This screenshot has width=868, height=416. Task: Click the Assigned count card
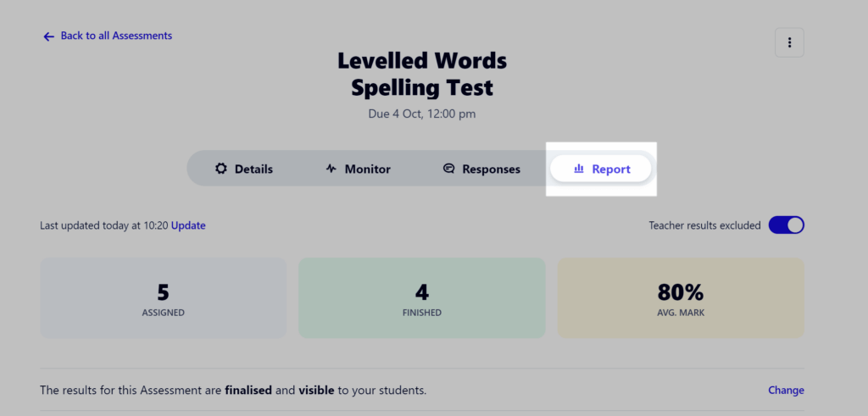click(x=164, y=298)
